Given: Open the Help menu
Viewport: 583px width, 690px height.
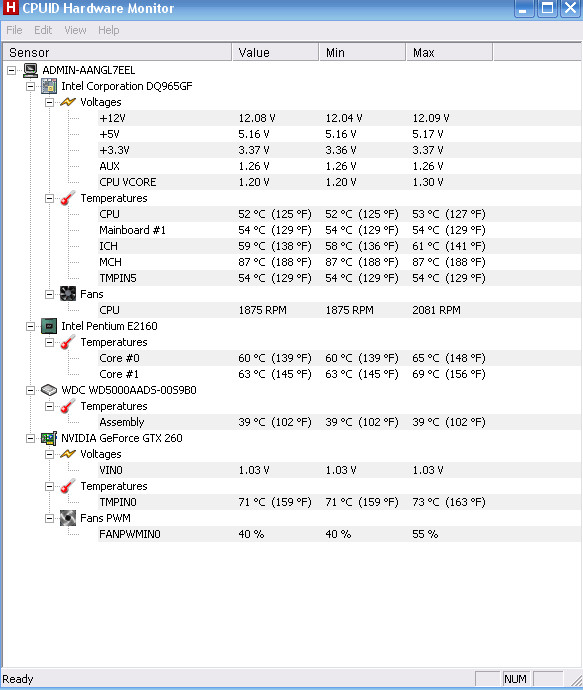Looking at the screenshot, I should pyautogui.click(x=109, y=30).
